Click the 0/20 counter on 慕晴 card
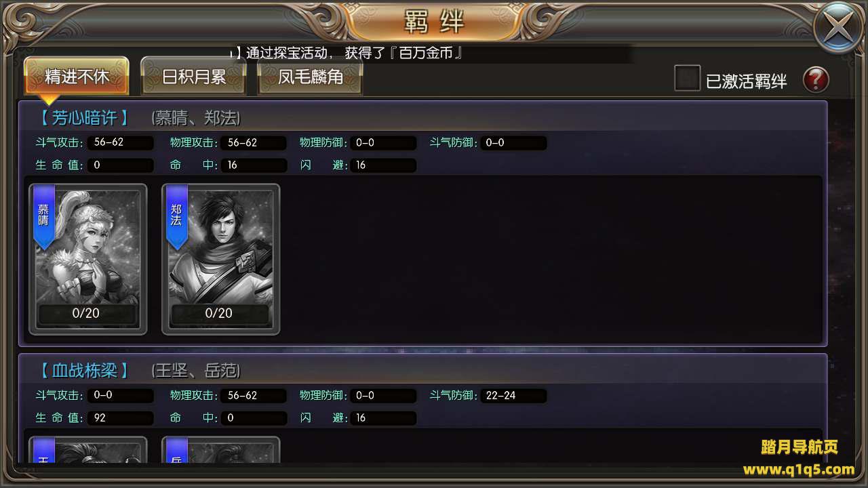Viewport: 868px width, 488px height. (86, 313)
